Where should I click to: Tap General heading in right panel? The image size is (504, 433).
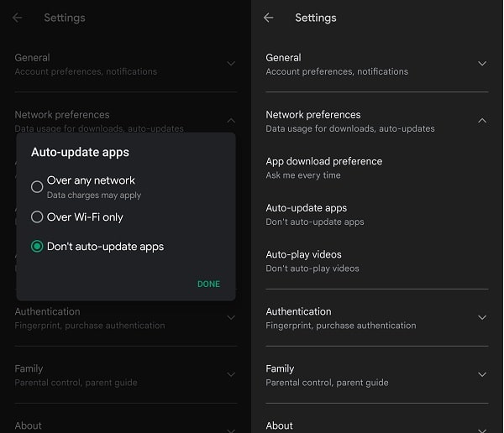pyautogui.click(x=284, y=58)
